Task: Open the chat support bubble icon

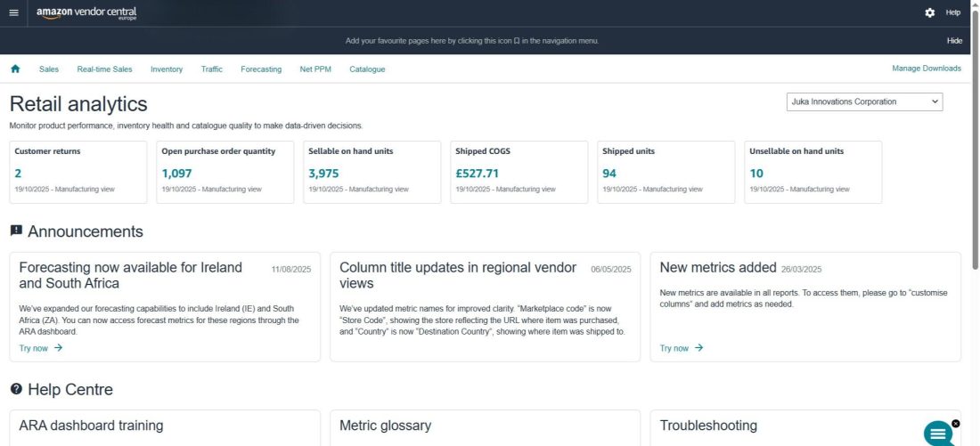Action: tap(938, 434)
